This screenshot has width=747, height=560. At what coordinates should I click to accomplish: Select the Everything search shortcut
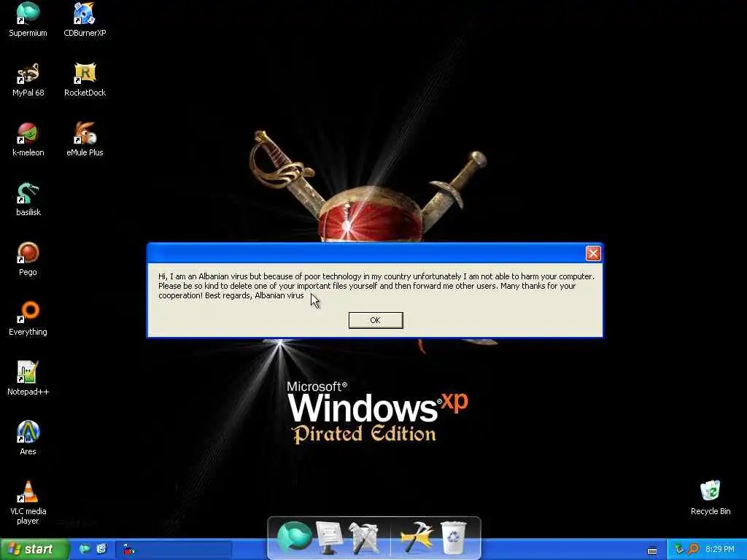tap(28, 319)
